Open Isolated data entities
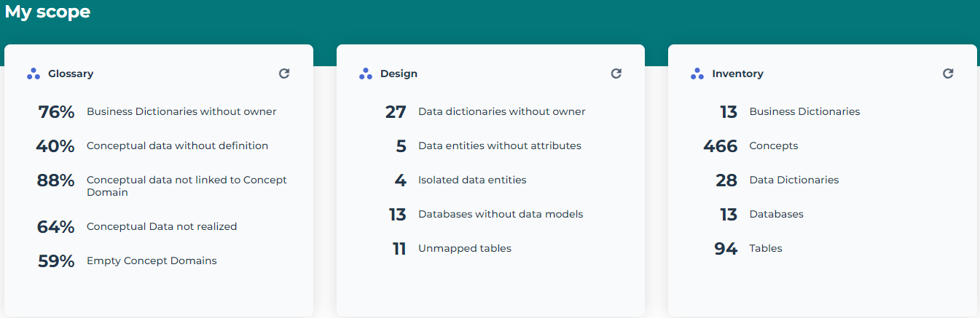Screen dimensions: 980x318 (x=472, y=180)
